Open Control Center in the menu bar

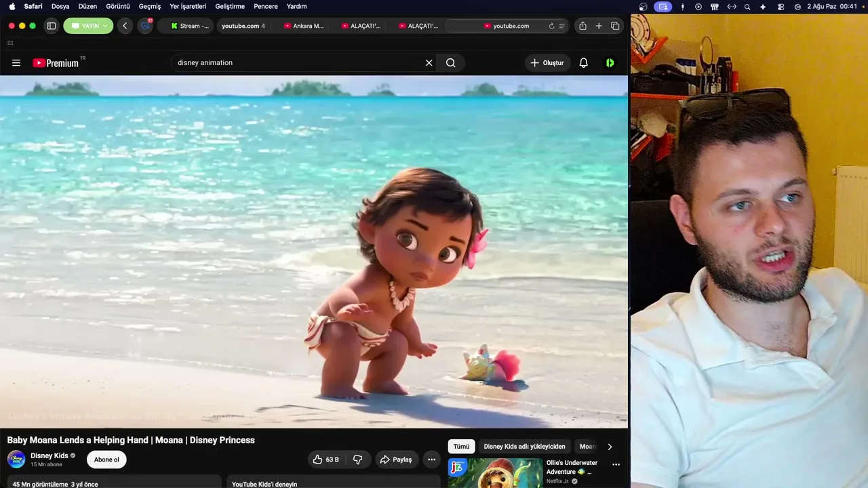pyautogui.click(x=781, y=7)
